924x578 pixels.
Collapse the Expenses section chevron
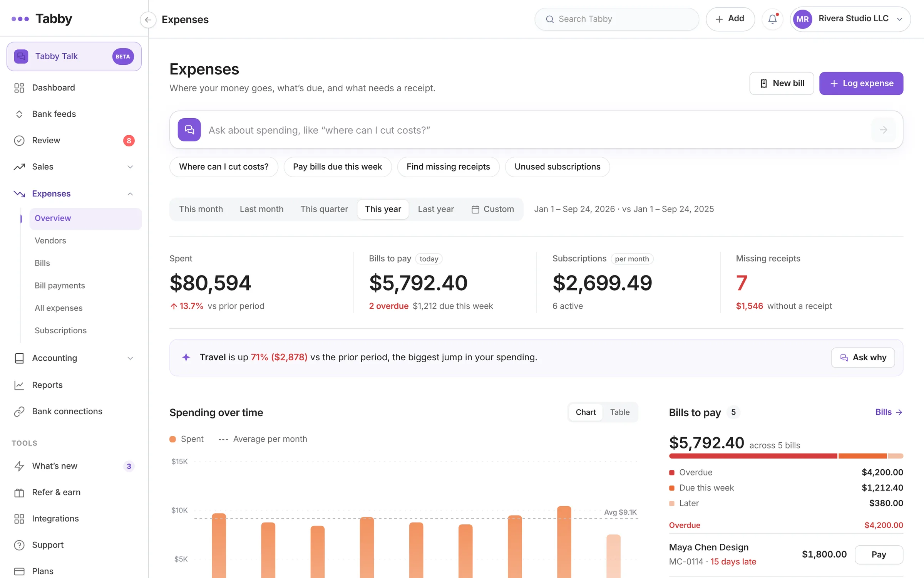click(x=130, y=194)
